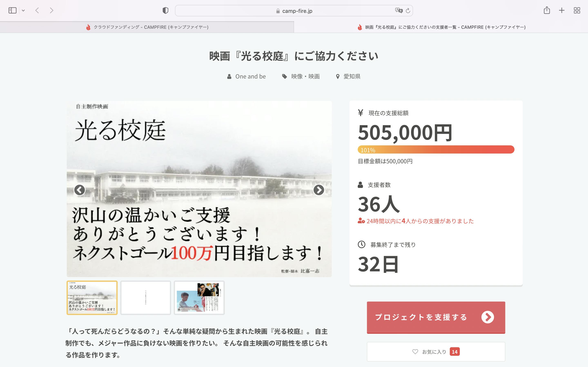Open the 映像・映画 category link
The image size is (588, 367).
(305, 76)
